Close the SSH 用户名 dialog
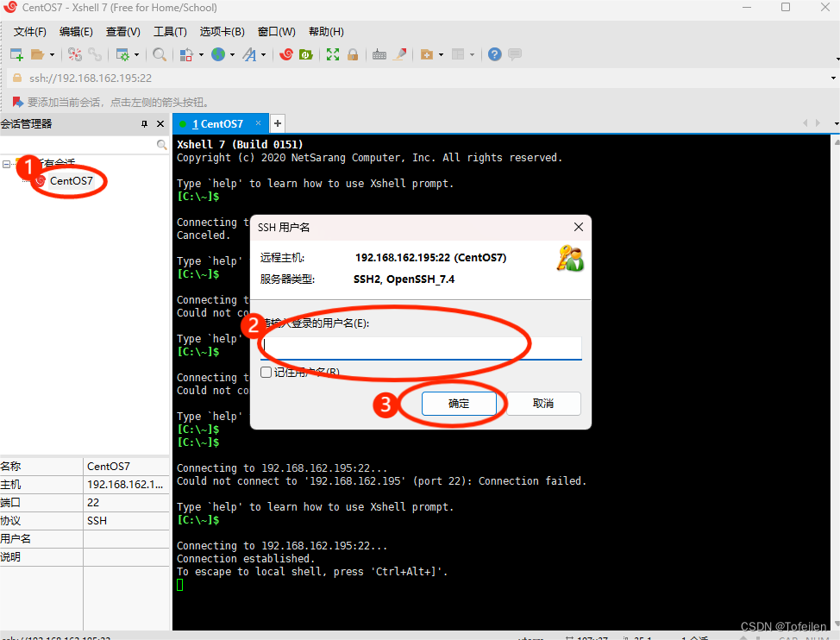Screen dimensions: 840x640 click(x=579, y=227)
